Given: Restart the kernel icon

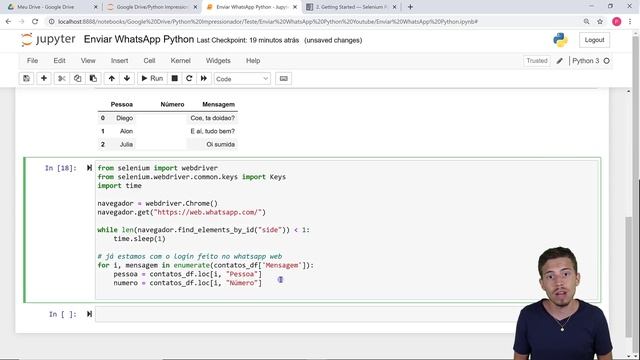Looking at the screenshot, I should point(189,78).
